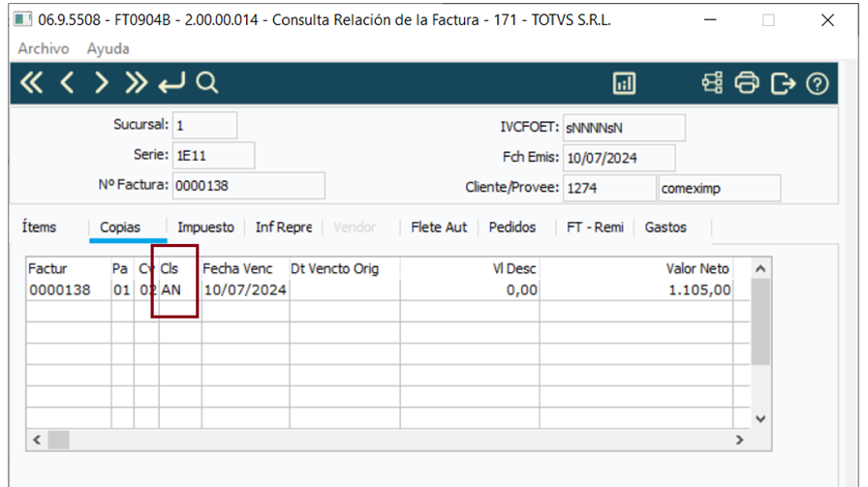Click the Cliente/Provee code field 1274
Screen dimensions: 868x487
point(609,188)
